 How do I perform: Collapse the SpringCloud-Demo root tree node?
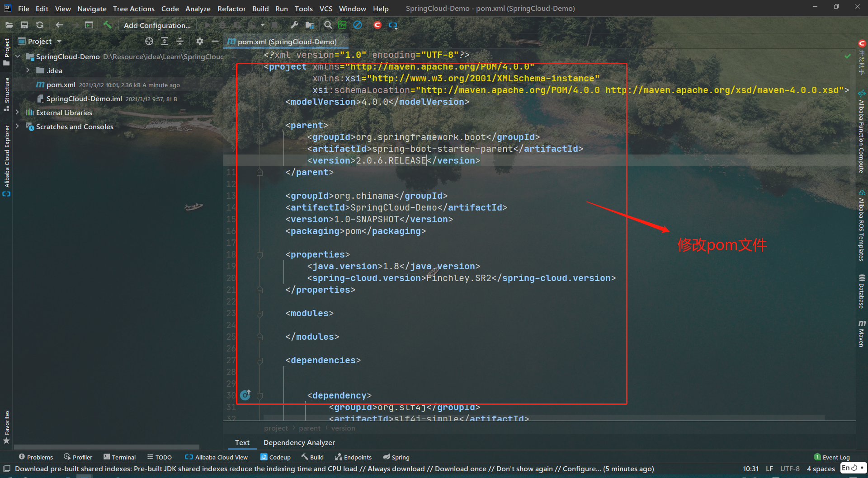(18, 56)
